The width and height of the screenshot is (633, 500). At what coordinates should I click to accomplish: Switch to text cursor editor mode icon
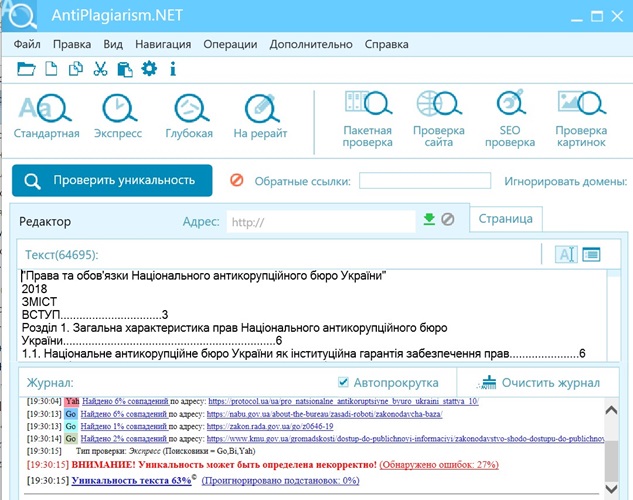click(x=566, y=254)
